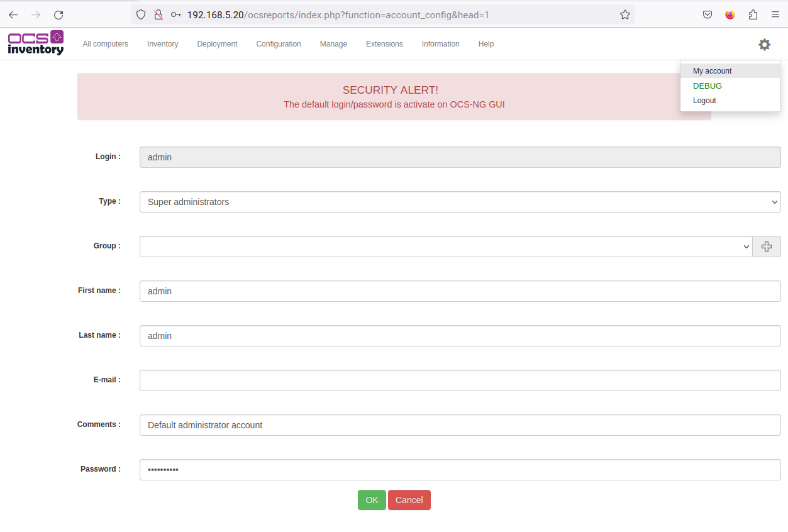The image size is (788, 532).
Task: Select Logout from gear menu
Action: [x=730, y=101]
